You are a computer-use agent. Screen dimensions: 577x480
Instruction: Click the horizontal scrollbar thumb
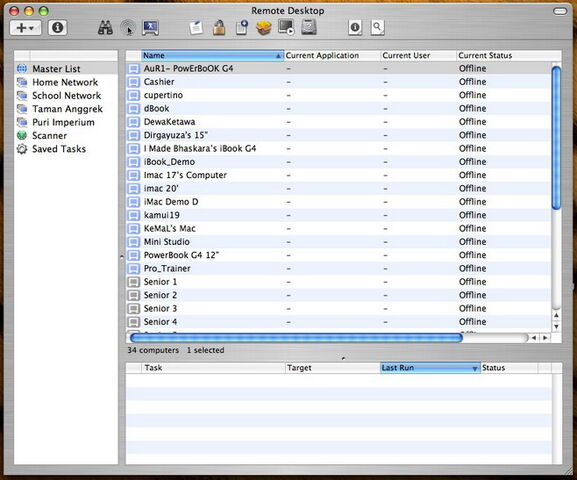click(x=296, y=338)
